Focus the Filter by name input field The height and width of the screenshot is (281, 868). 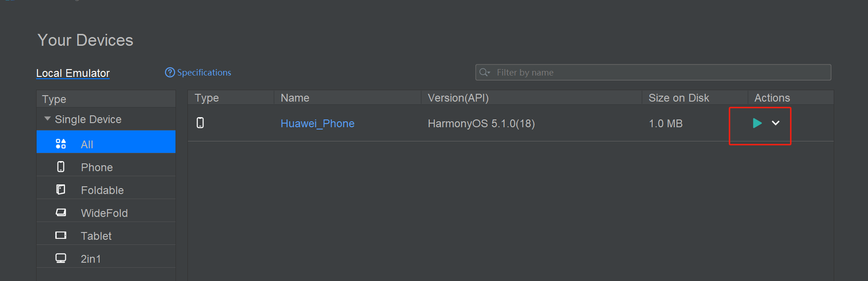[658, 72]
